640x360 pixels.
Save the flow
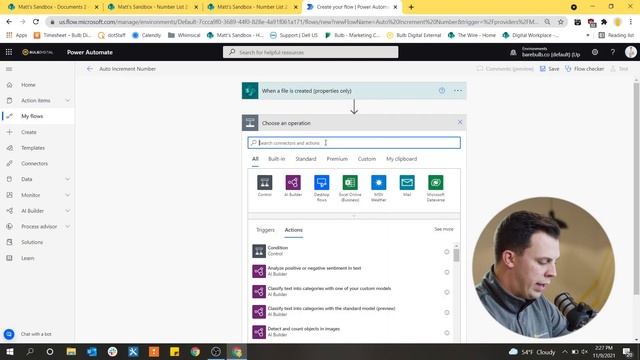(549, 69)
